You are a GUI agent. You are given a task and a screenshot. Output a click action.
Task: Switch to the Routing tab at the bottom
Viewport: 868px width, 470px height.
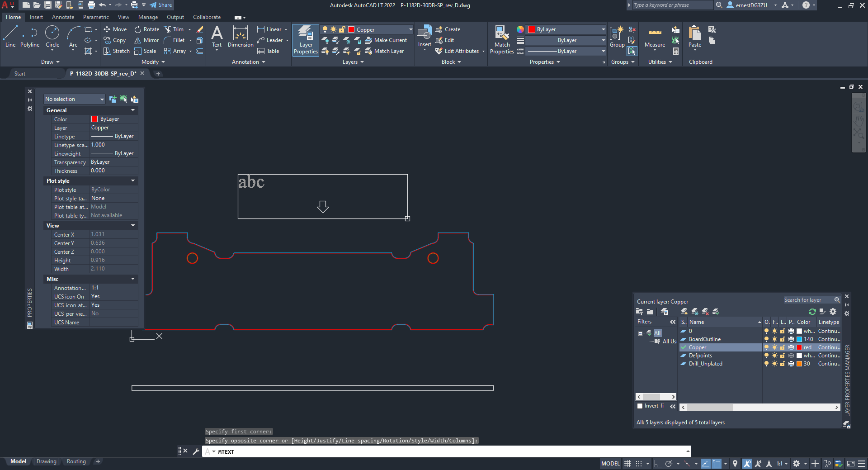pyautogui.click(x=76, y=461)
